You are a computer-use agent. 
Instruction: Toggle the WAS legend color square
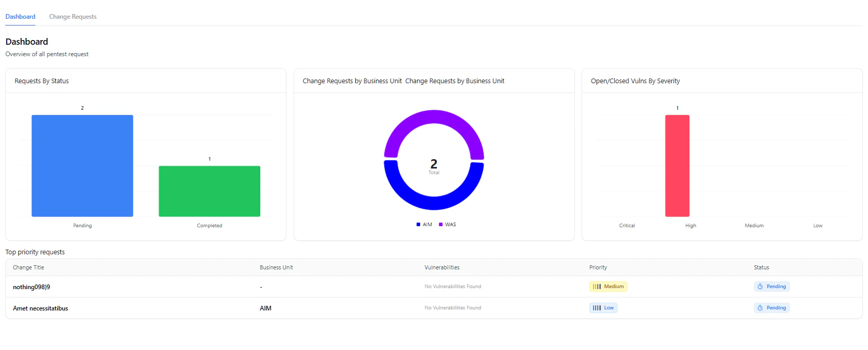[x=441, y=225]
